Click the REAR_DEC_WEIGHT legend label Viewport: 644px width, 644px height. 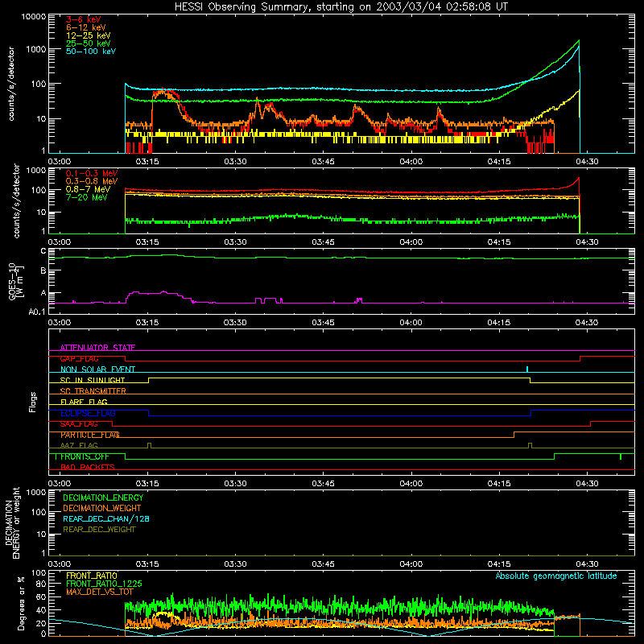99,530
